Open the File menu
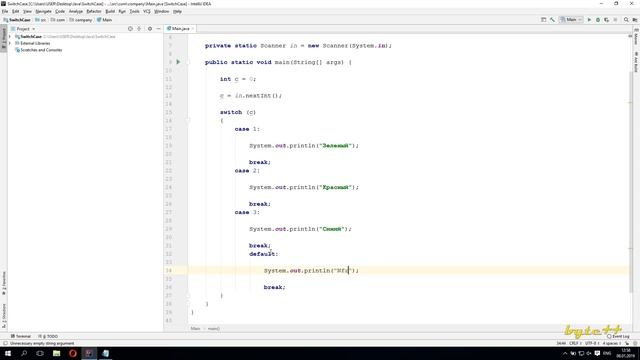Image resolution: width=640 pixels, height=360 pixels. (5, 11)
